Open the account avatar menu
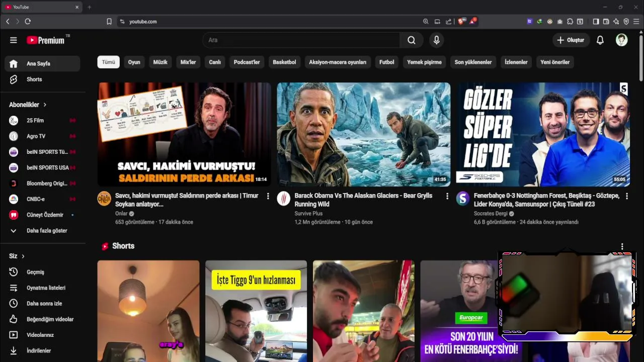This screenshot has height=362, width=644. [621, 40]
